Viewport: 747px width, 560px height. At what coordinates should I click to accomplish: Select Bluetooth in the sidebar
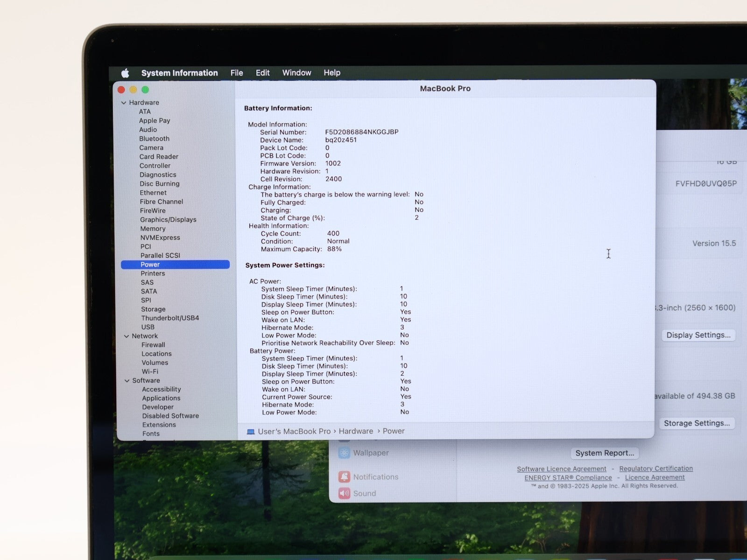coord(154,139)
